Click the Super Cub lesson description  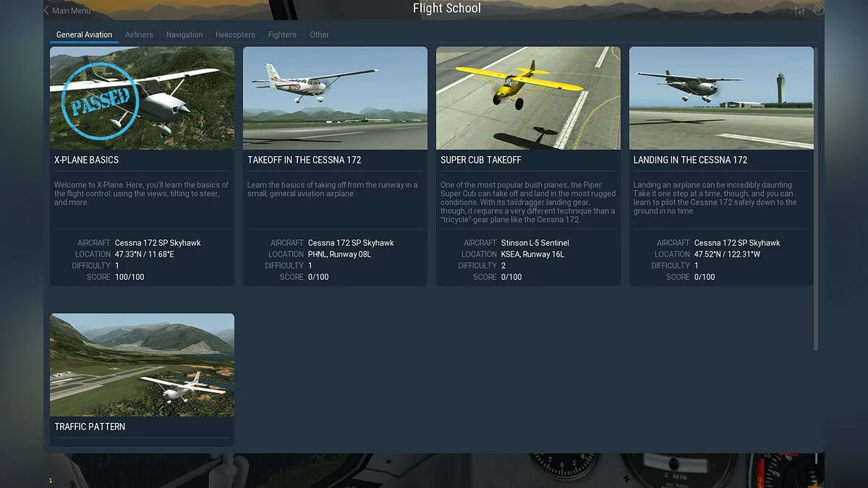pyautogui.click(x=528, y=202)
